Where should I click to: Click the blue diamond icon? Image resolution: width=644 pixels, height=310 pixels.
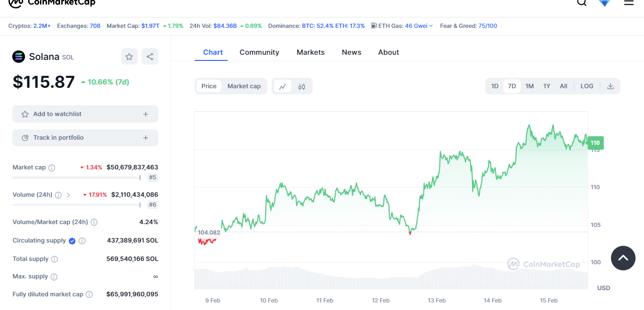[604, 2]
